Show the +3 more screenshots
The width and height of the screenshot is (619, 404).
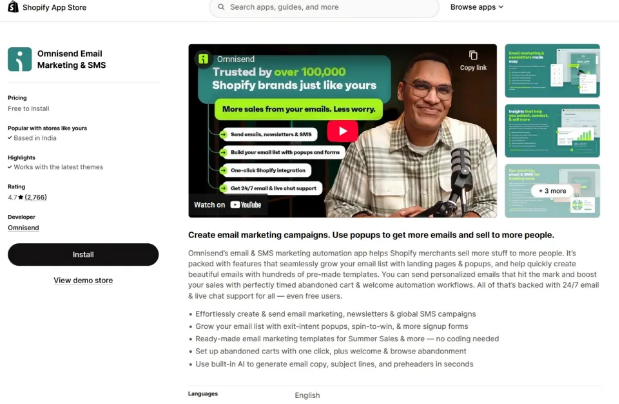coord(552,191)
